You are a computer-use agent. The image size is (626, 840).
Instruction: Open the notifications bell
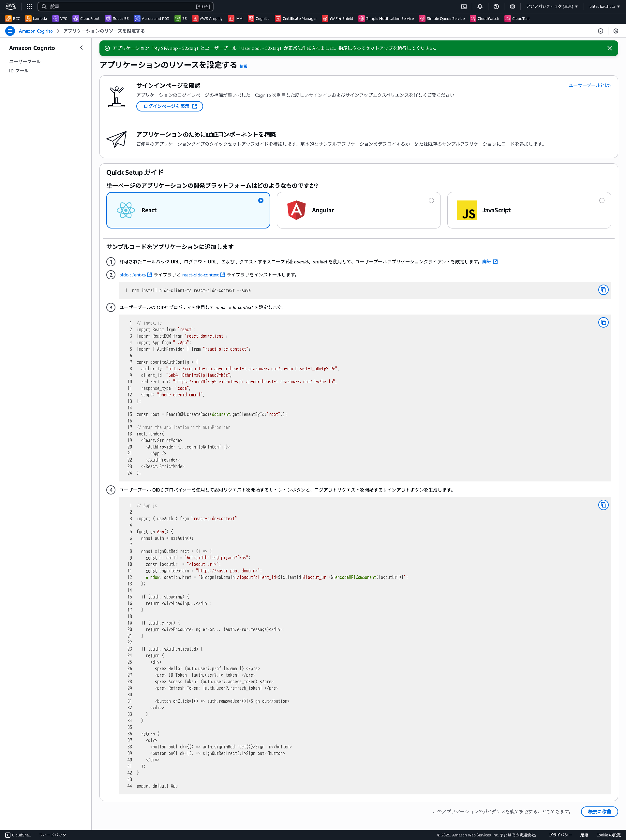(x=480, y=7)
